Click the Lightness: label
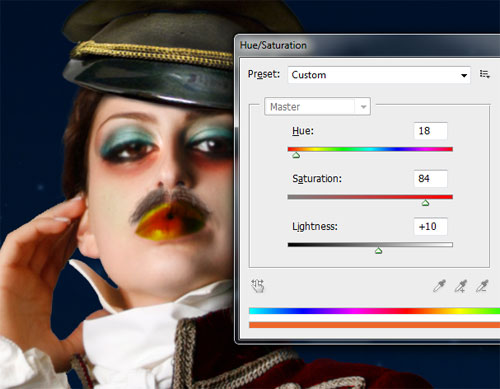The image size is (500, 389). tap(315, 227)
